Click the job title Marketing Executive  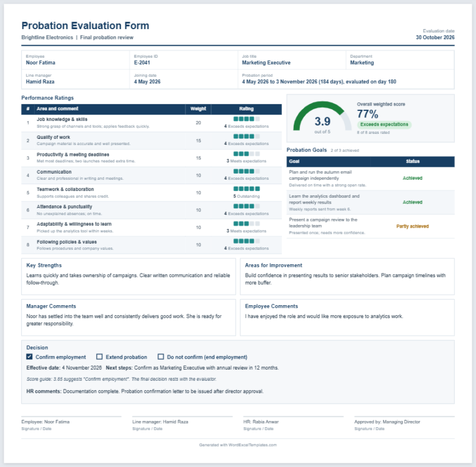click(267, 63)
